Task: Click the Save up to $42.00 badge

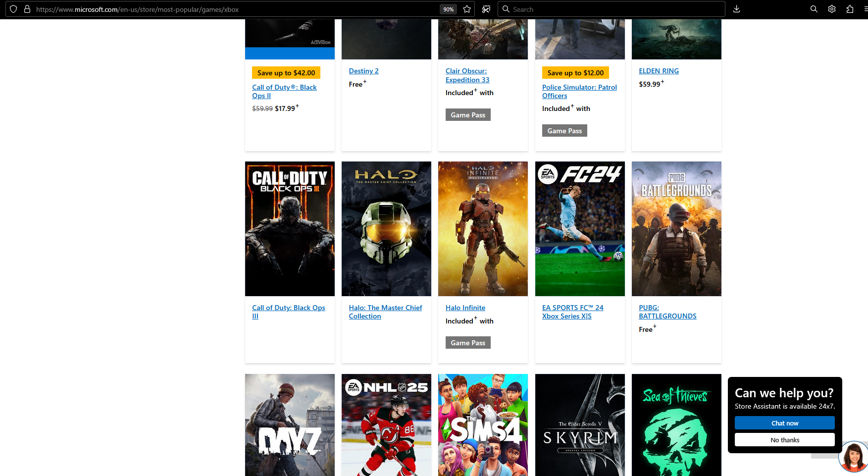Action: 286,73
